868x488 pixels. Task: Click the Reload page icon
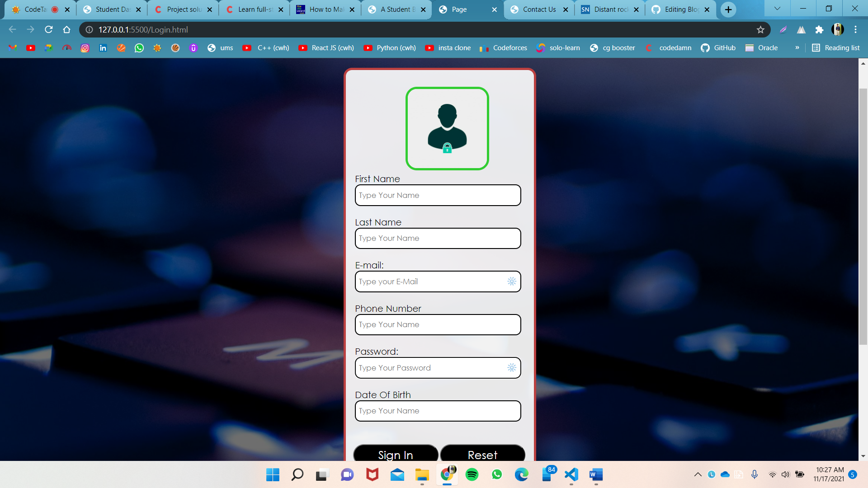[49, 29]
